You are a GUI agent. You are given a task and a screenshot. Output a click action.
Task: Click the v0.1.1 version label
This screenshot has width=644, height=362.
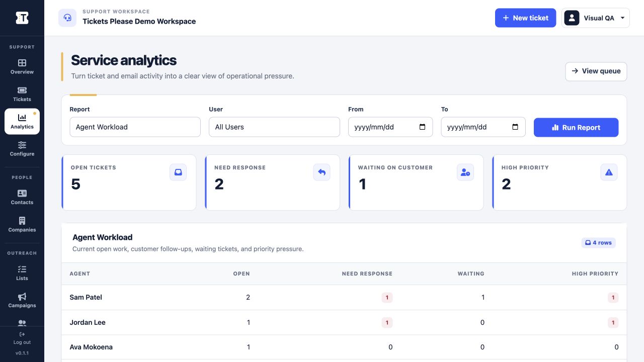[22, 353]
